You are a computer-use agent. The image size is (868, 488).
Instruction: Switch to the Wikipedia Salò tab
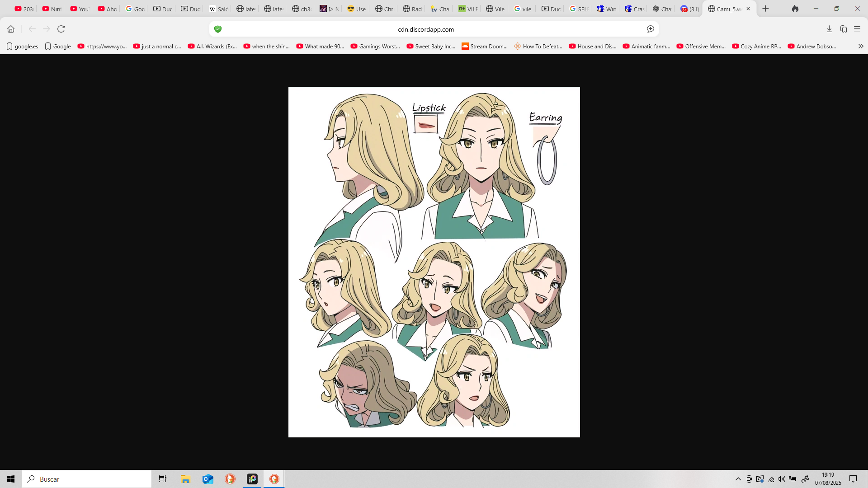pyautogui.click(x=218, y=9)
